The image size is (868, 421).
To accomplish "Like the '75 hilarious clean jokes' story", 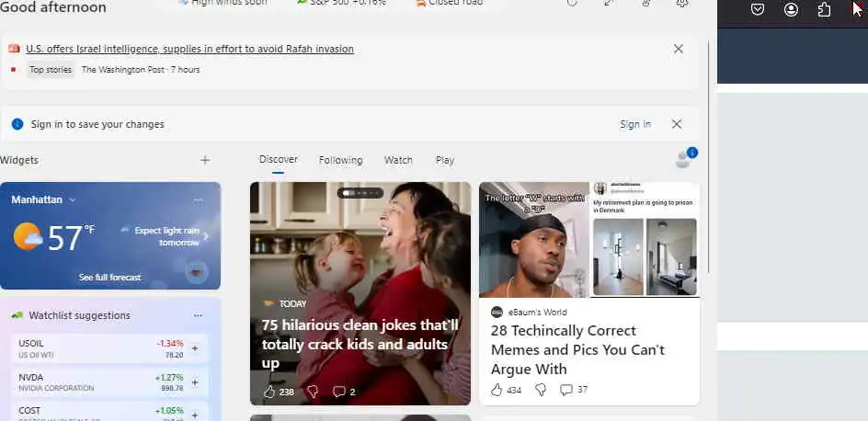I will click(x=269, y=392).
